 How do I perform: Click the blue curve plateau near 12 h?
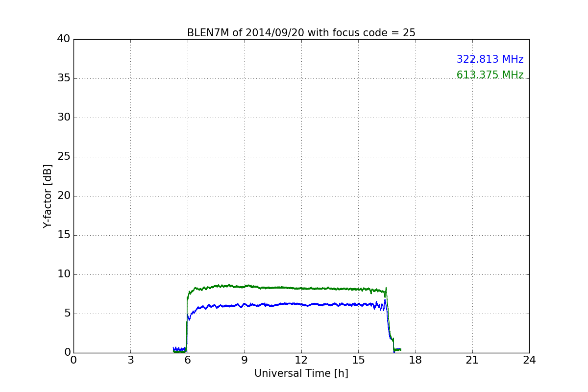pos(301,304)
